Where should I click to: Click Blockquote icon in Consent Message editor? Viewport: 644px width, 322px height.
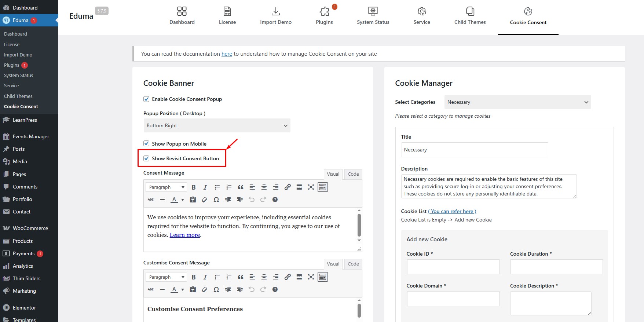coord(241,187)
